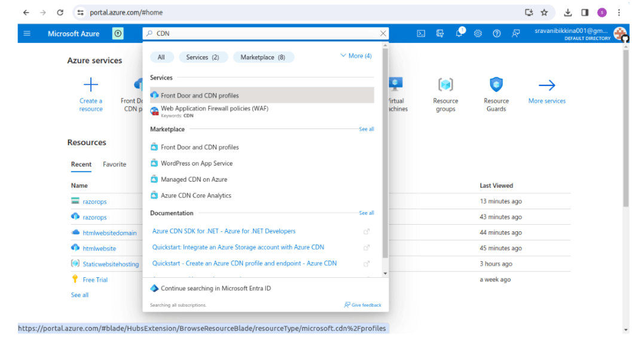
Task: Select the Resource Guards service icon
Action: coord(496,84)
